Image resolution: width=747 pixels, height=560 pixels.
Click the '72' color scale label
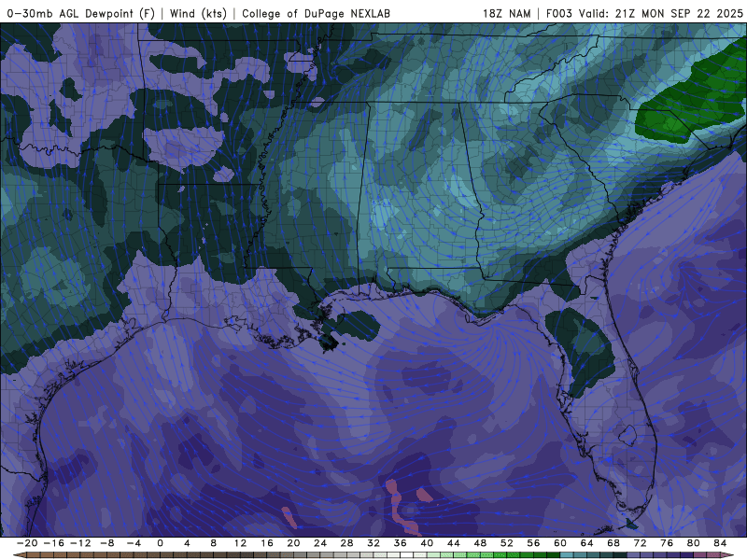point(641,543)
